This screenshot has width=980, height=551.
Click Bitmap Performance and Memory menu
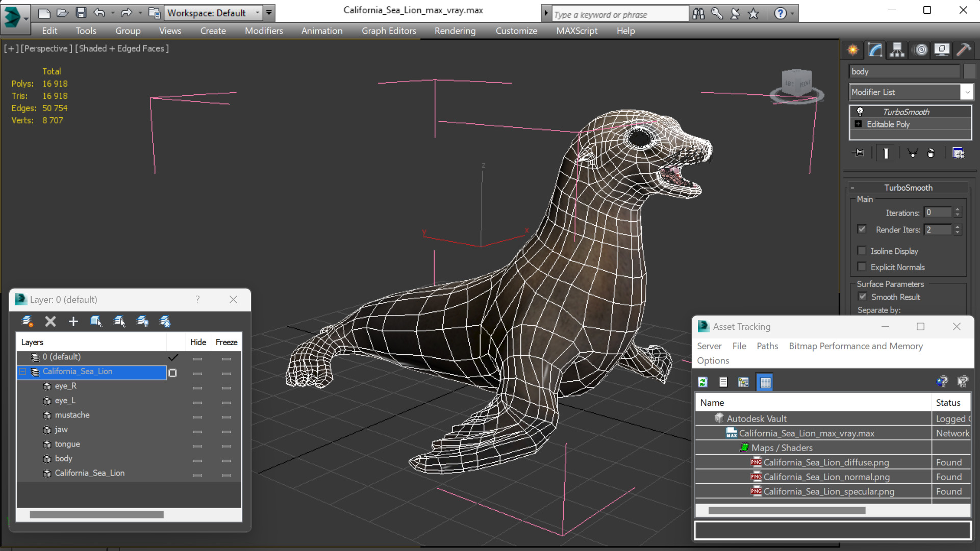tap(856, 346)
